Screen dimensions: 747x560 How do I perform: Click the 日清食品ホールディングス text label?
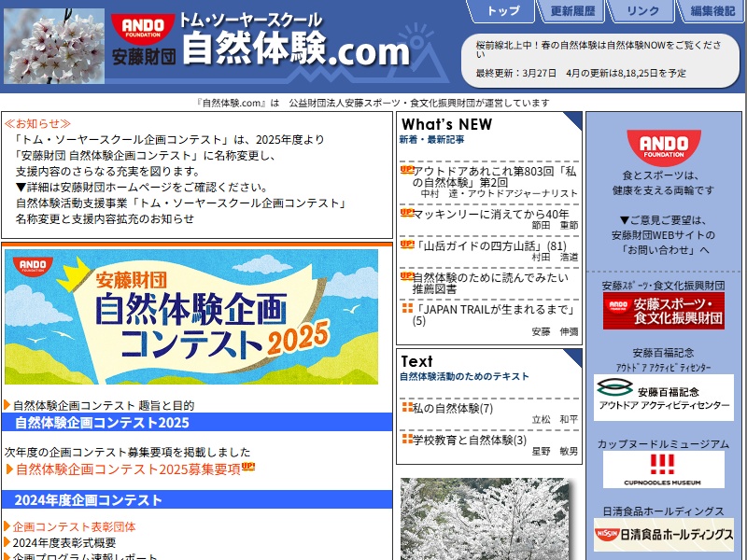(664, 511)
